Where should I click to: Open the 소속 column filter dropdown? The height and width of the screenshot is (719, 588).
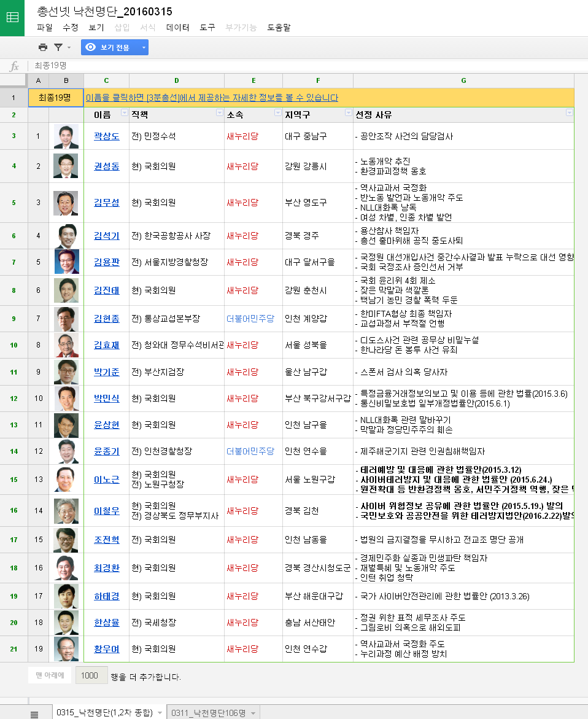coord(277,113)
